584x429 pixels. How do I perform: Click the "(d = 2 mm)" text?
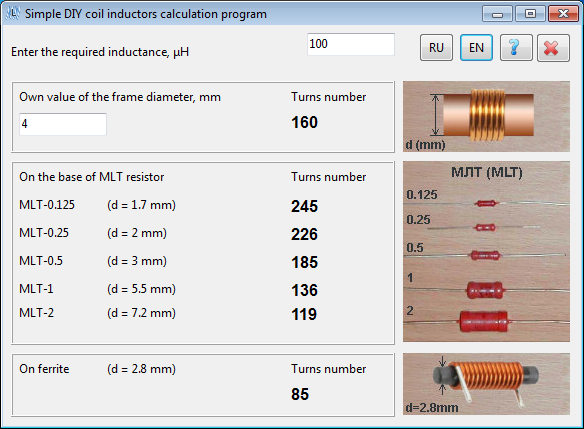click(x=137, y=233)
